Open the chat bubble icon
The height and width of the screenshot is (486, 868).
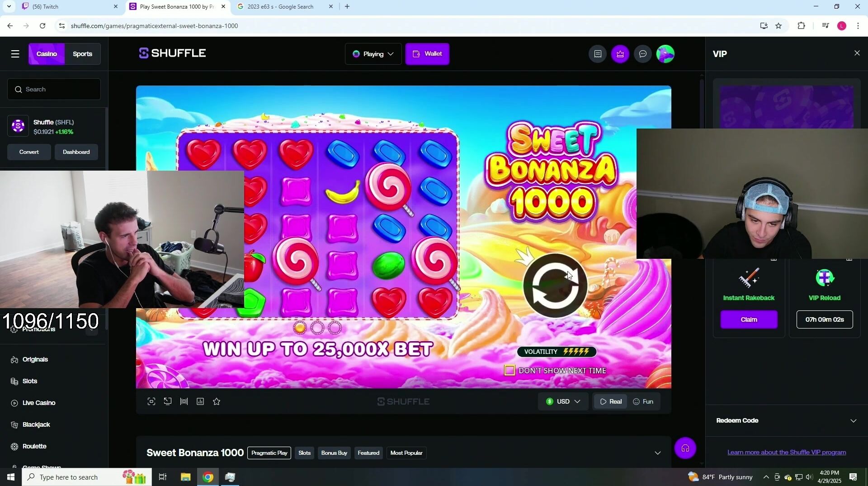pyautogui.click(x=643, y=54)
